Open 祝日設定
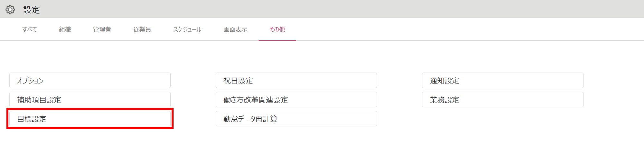644x158 pixels. tap(296, 80)
